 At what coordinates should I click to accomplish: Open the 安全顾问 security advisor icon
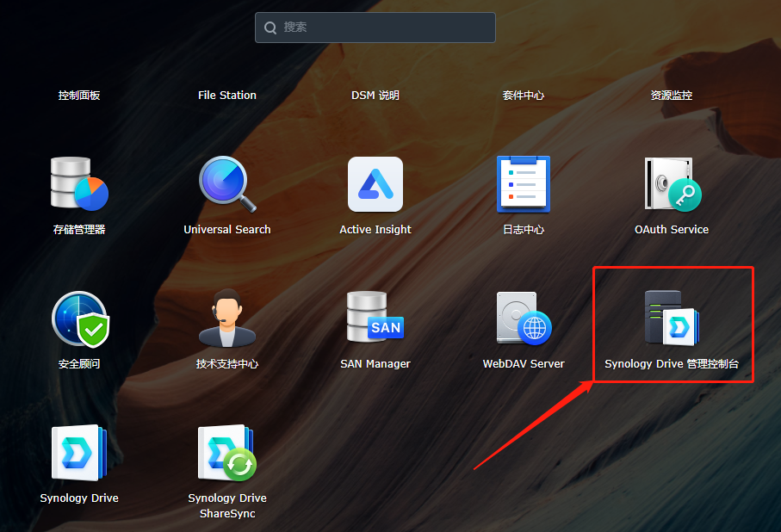click(80, 319)
